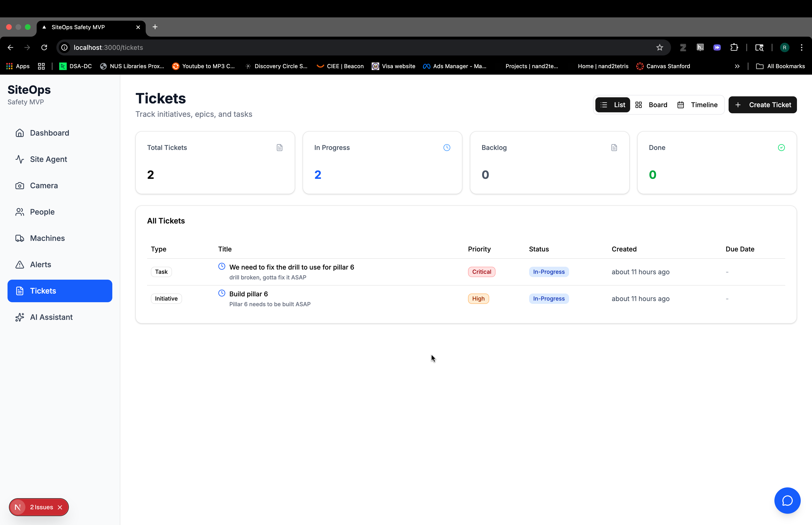Open the chat bubble floating button
The height and width of the screenshot is (525, 812).
tap(787, 501)
